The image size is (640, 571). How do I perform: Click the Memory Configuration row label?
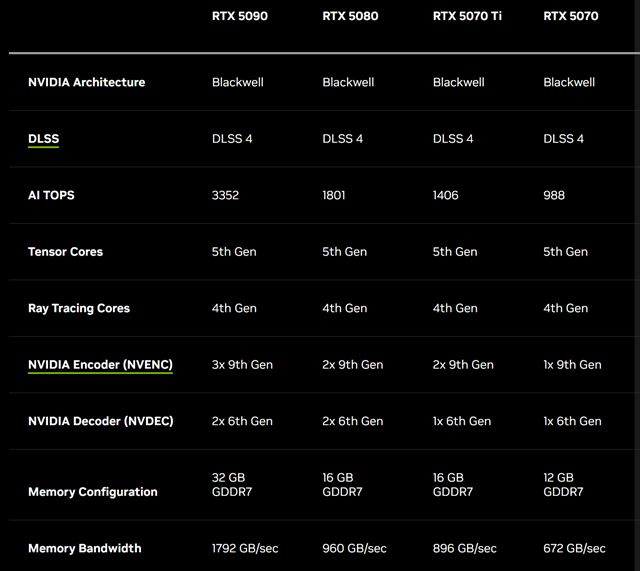[93, 492]
